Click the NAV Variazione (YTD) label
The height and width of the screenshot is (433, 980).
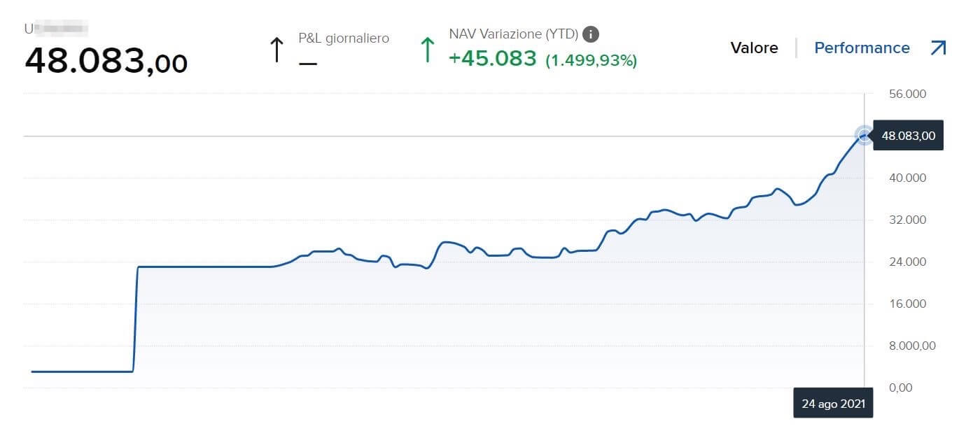click(514, 34)
